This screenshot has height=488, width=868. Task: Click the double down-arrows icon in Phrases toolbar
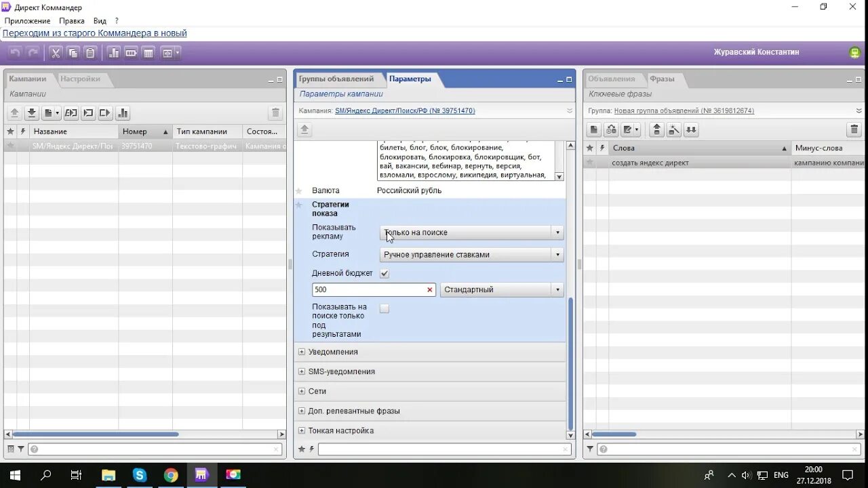pyautogui.click(x=690, y=129)
